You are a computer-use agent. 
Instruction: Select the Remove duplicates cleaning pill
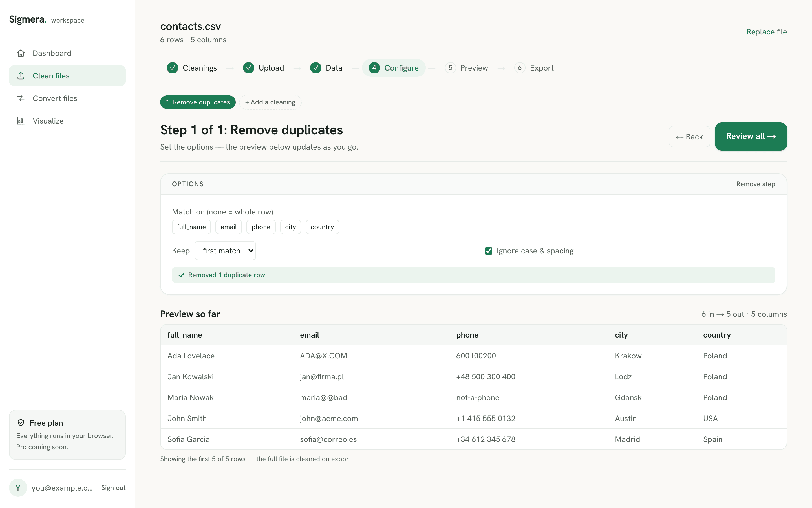click(198, 102)
